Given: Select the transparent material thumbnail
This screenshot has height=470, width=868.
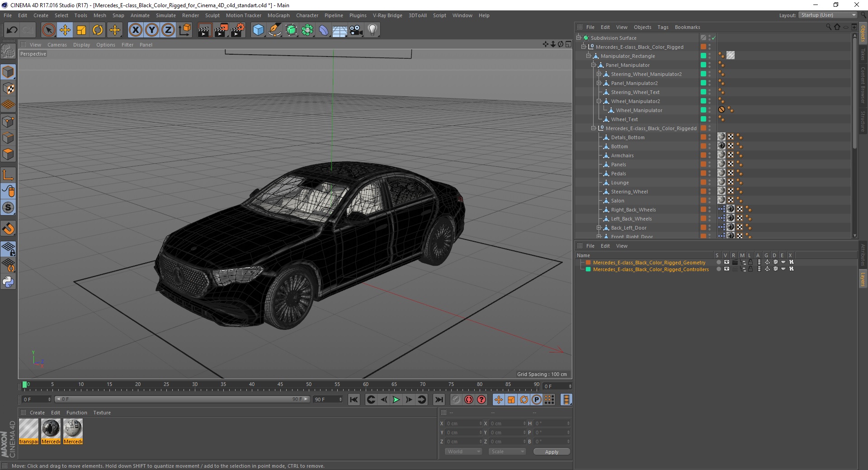Looking at the screenshot, I should pos(28,432).
